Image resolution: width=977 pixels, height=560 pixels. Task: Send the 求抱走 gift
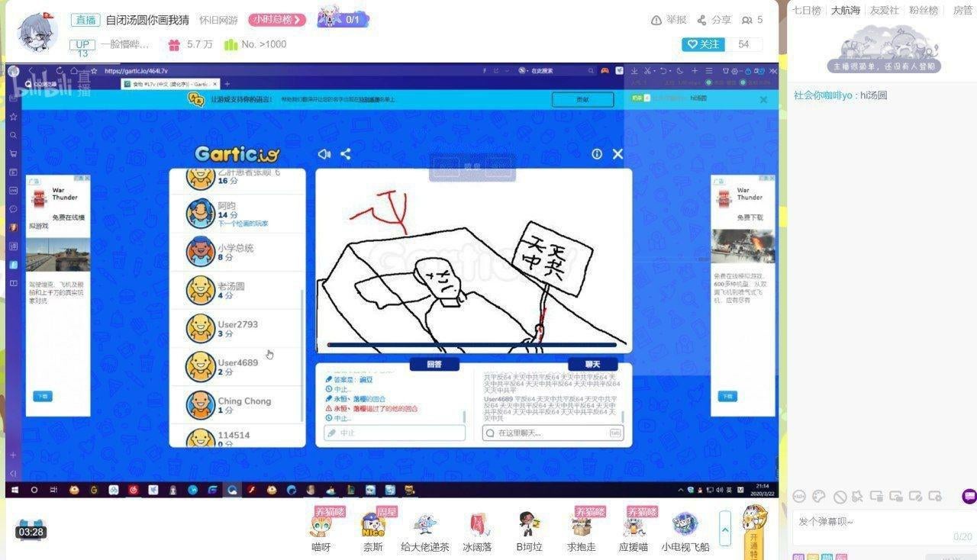click(x=581, y=529)
